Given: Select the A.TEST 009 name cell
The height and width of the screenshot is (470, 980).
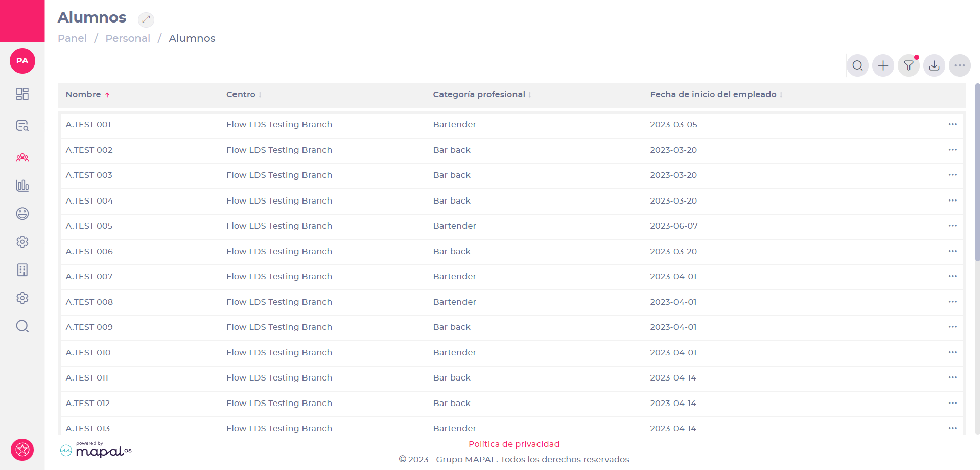Looking at the screenshot, I should (89, 327).
